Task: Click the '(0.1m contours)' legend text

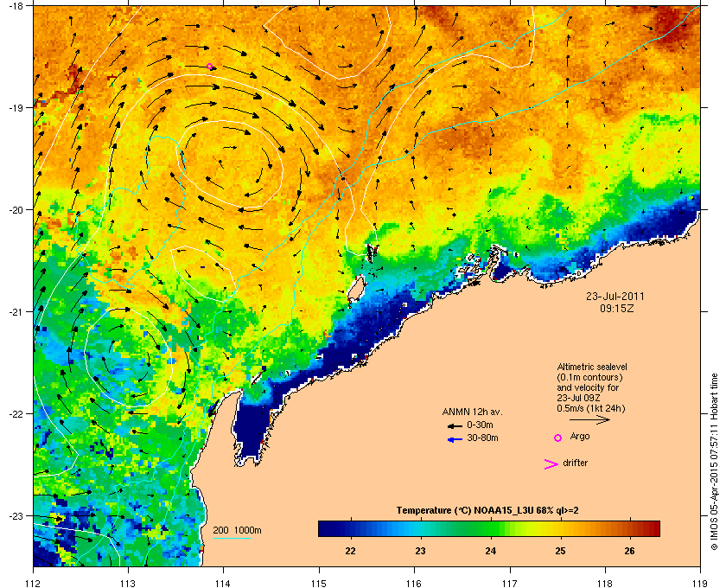Action: coord(589,377)
